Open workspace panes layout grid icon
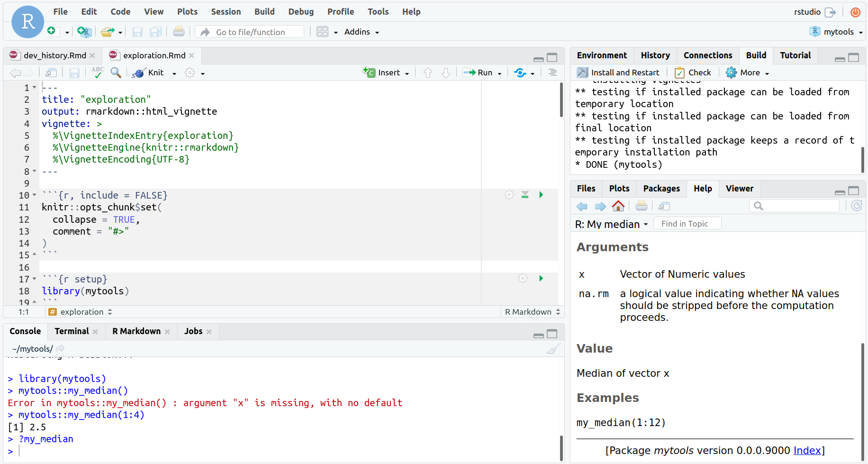This screenshot has width=868, height=464. [322, 32]
